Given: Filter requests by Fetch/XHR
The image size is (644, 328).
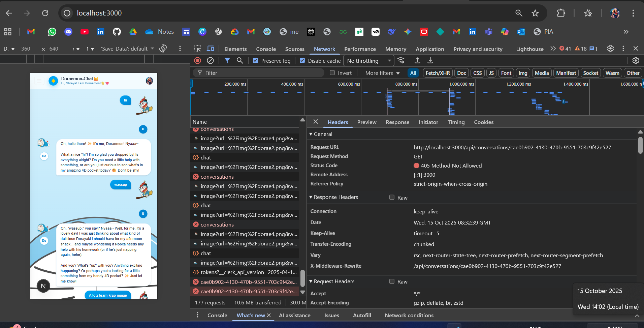Looking at the screenshot, I should [438, 73].
